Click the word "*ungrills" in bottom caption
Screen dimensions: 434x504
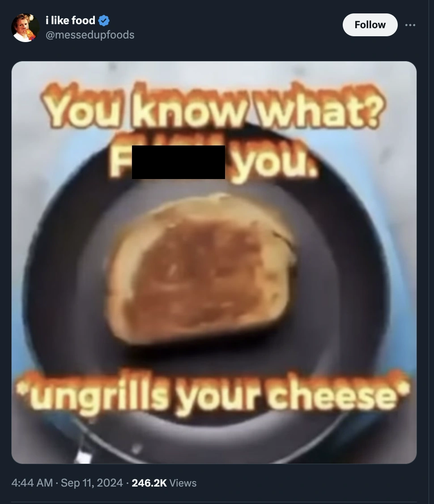coord(93,393)
